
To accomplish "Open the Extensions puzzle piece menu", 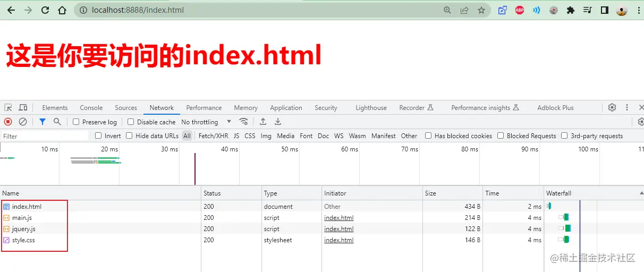I will tap(571, 10).
